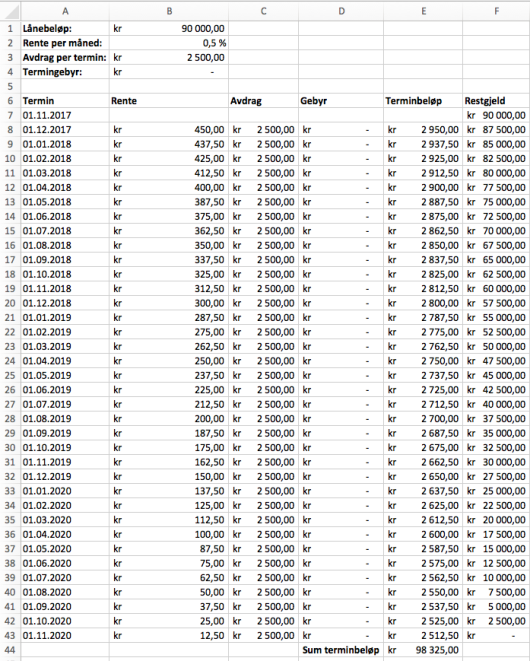Viewport: 530px width, 661px height.
Task: Click the Terminbeløp column heading cell
Action: click(423, 101)
